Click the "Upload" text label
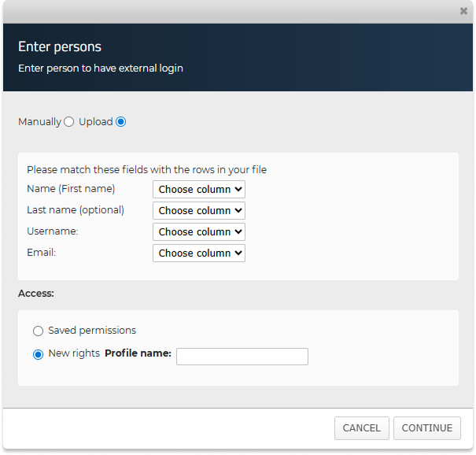 (x=96, y=122)
